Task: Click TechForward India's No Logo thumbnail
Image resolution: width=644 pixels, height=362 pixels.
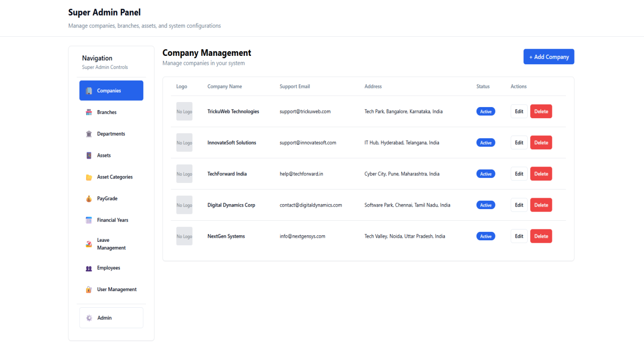Action: click(x=184, y=174)
